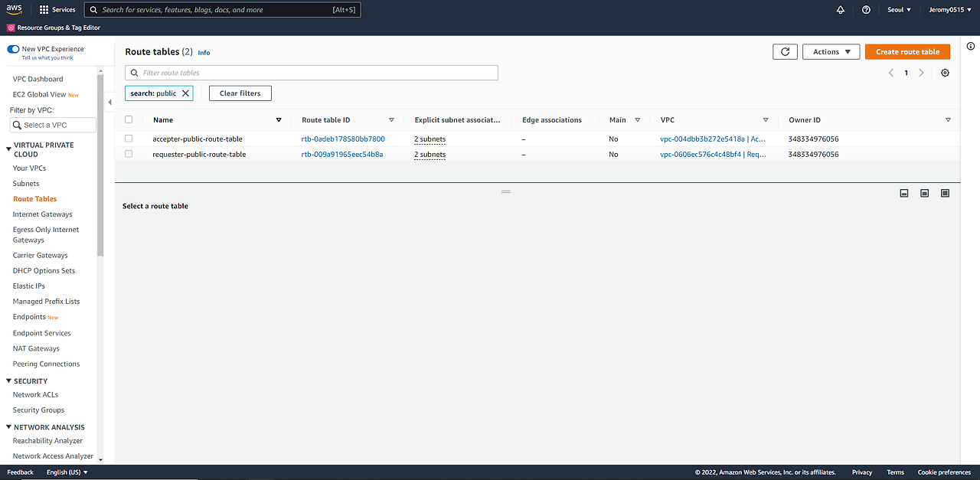Set details panel to full view
The image size is (980, 480).
945,194
